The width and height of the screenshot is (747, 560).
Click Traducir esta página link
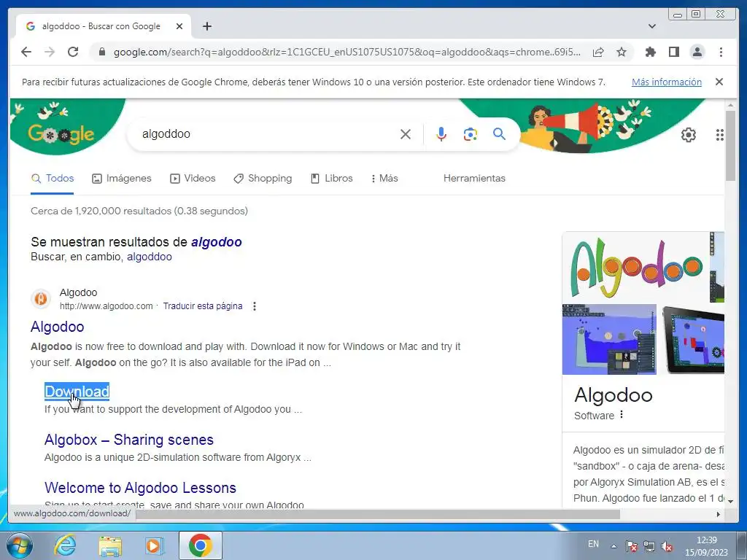point(203,306)
